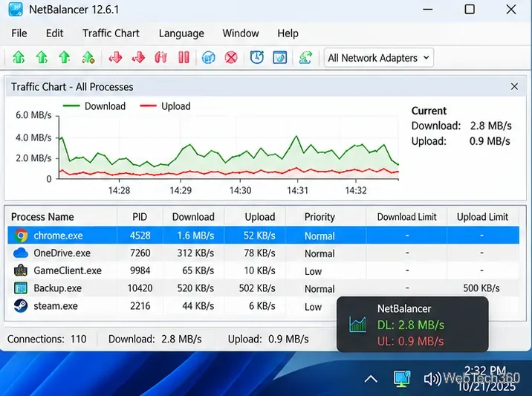532x396 pixels.
Task: Click the 500 KB/s upload limit of Backup.exe
Action: click(x=481, y=288)
